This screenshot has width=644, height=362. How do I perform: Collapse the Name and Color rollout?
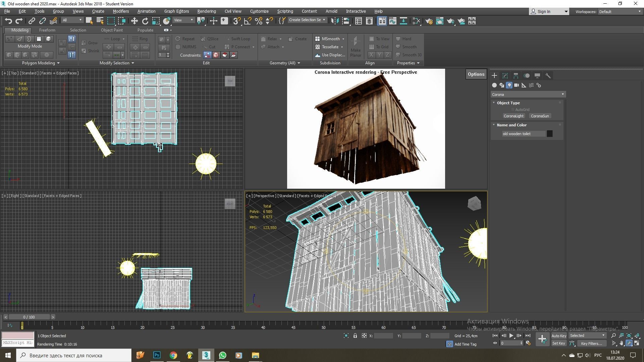(512, 125)
